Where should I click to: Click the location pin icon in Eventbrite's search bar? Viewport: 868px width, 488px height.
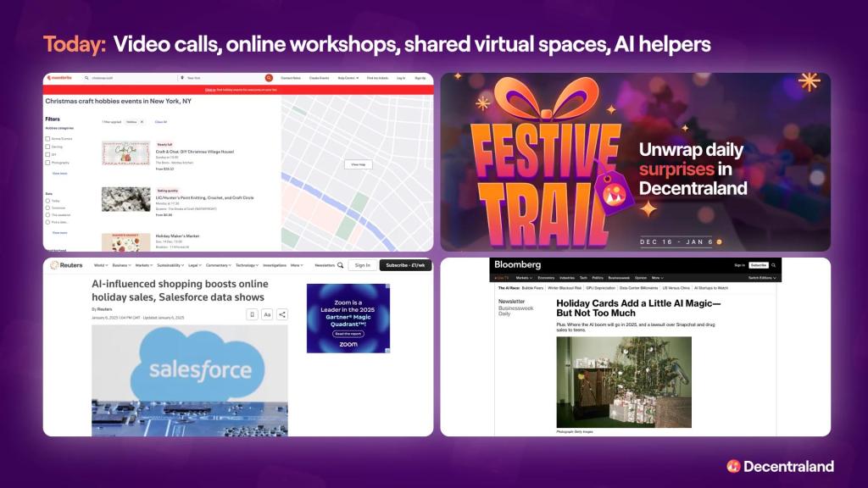point(183,79)
